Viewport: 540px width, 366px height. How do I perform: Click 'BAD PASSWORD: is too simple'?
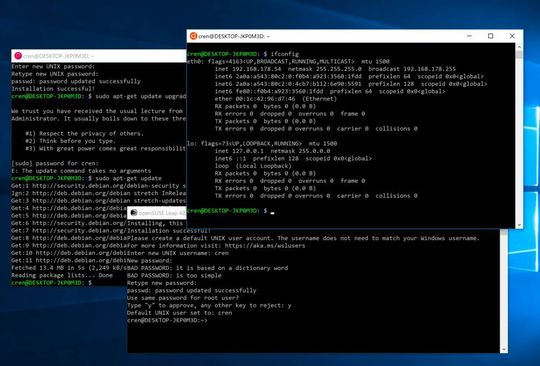pos(174,275)
